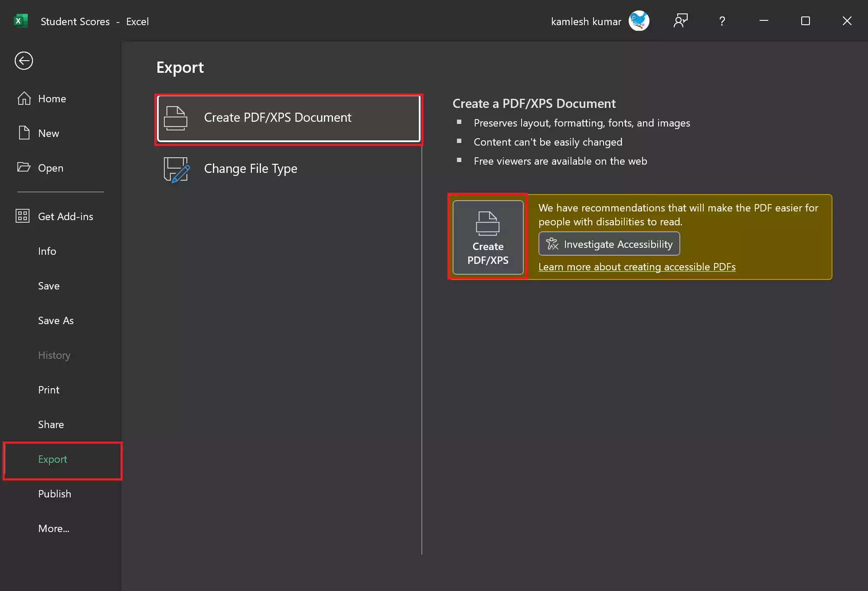
Task: Click Investigate Accessibility button
Action: coord(609,244)
